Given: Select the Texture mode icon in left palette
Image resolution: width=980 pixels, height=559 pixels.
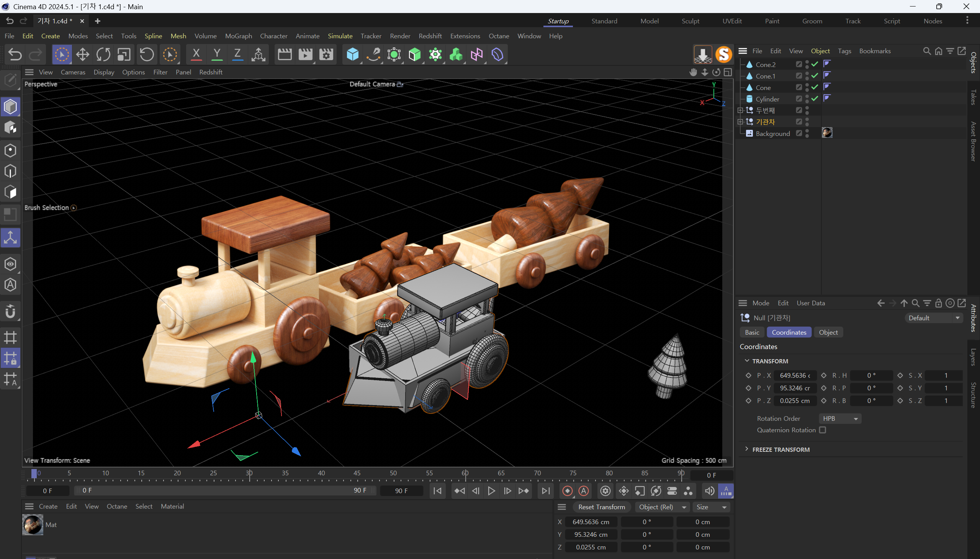Looking at the screenshot, I should click(10, 127).
